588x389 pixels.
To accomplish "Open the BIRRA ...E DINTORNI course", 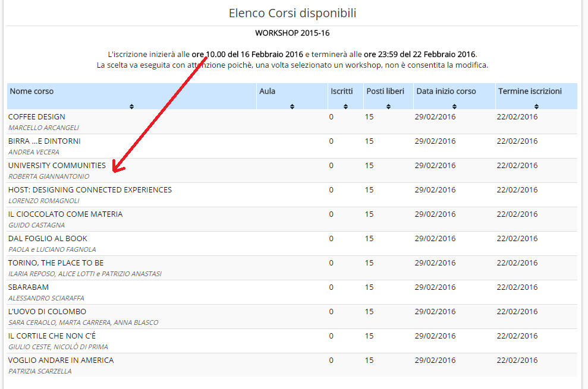I will [45, 141].
